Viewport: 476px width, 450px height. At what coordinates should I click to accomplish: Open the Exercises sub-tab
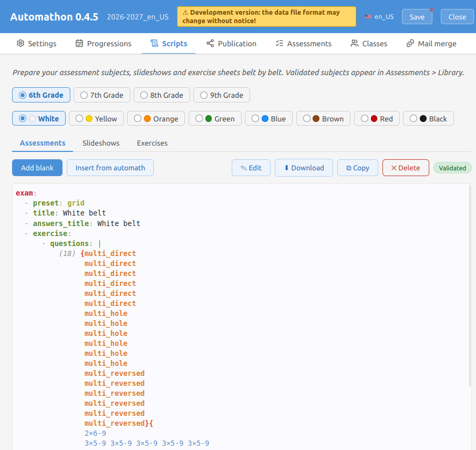pyautogui.click(x=152, y=143)
